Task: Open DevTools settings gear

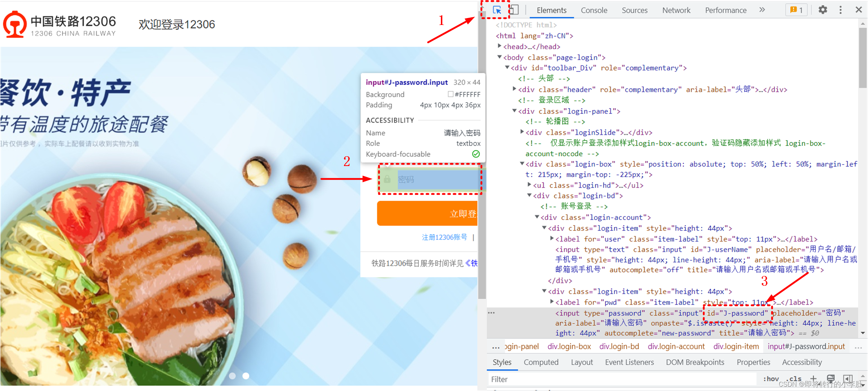Action: click(823, 10)
